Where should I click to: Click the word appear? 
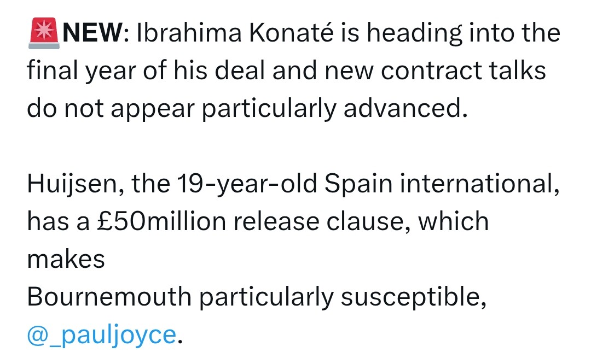pyautogui.click(x=152, y=109)
